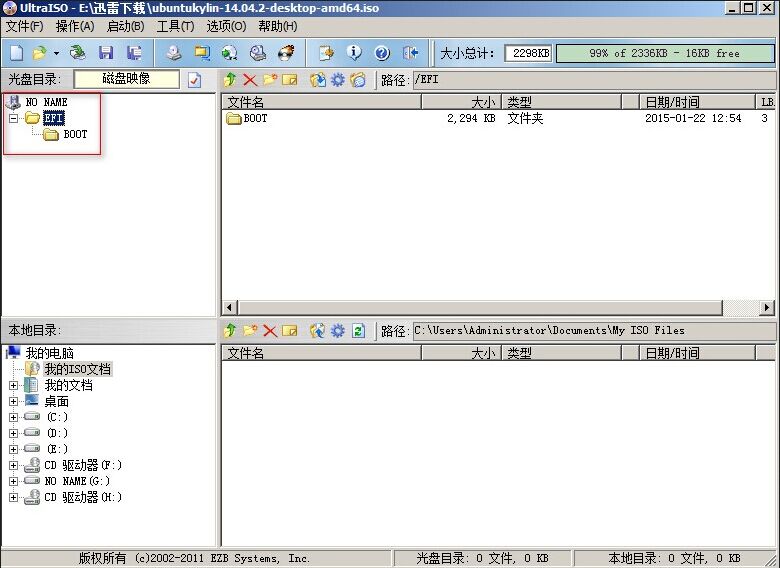Expand the 桌面 tree node
This screenshot has width=780, height=568.
13,401
